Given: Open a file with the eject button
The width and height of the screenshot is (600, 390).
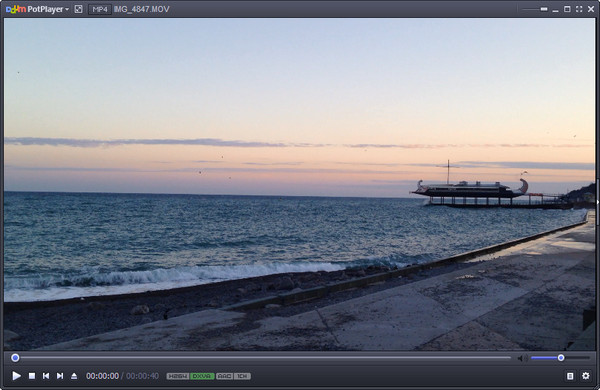Looking at the screenshot, I should coord(74,376).
